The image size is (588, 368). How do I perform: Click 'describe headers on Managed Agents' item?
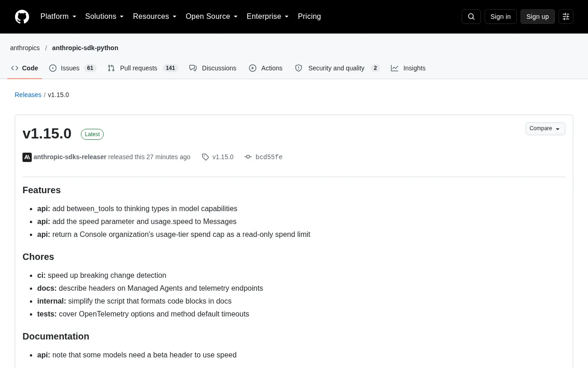tap(150, 288)
